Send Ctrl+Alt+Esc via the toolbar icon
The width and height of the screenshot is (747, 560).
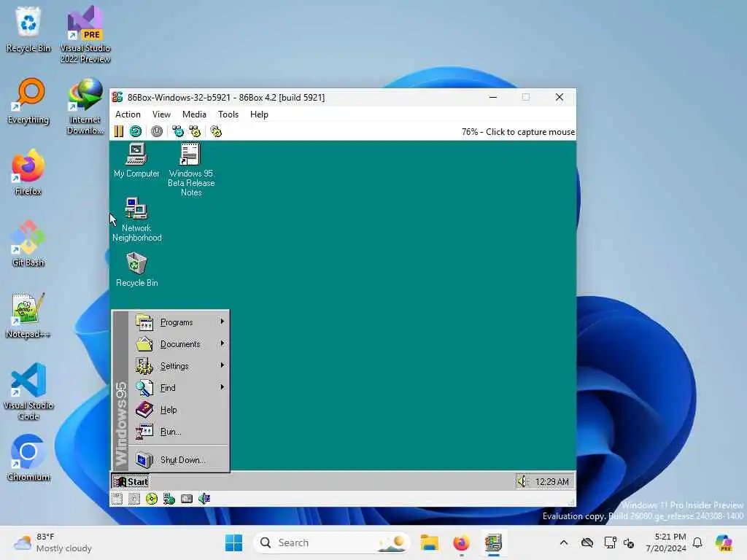195,131
